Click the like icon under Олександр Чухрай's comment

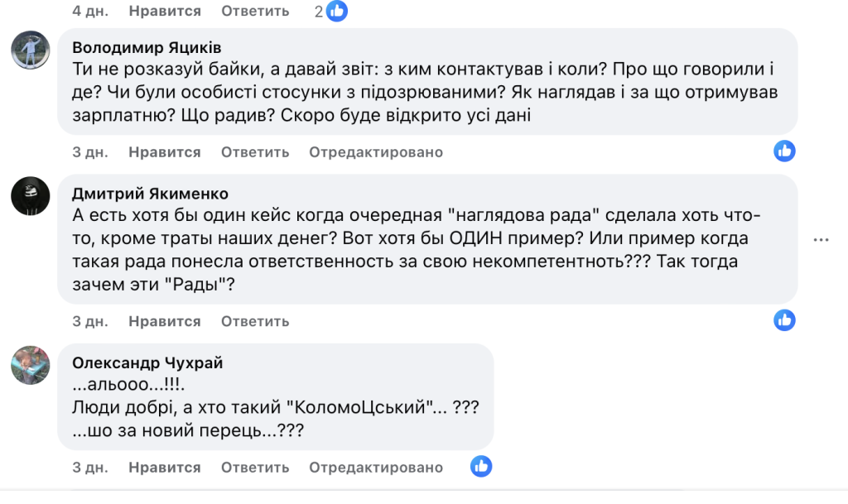(x=482, y=465)
